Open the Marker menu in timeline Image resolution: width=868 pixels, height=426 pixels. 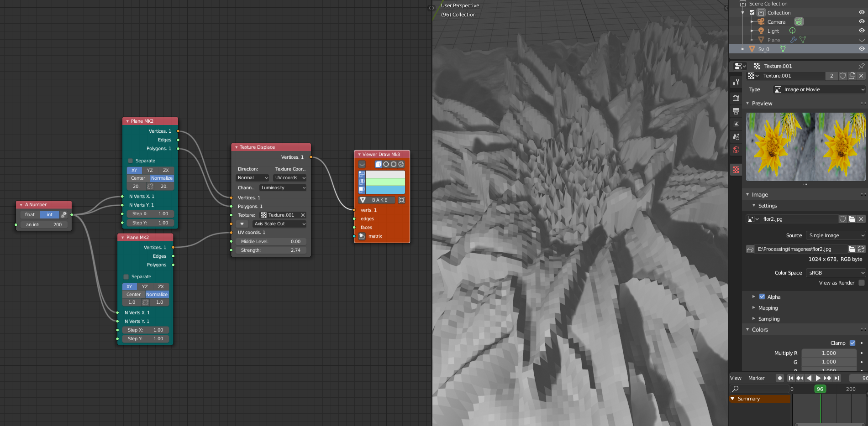pyautogui.click(x=756, y=378)
